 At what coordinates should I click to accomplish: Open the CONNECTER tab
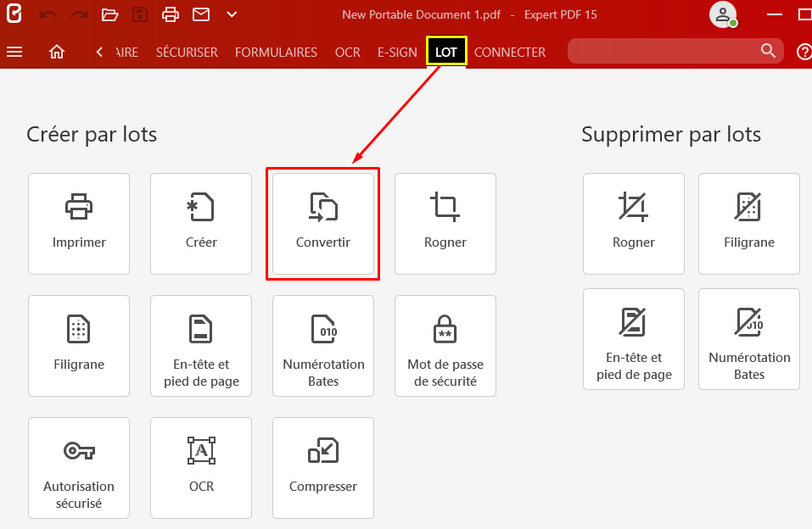point(510,53)
